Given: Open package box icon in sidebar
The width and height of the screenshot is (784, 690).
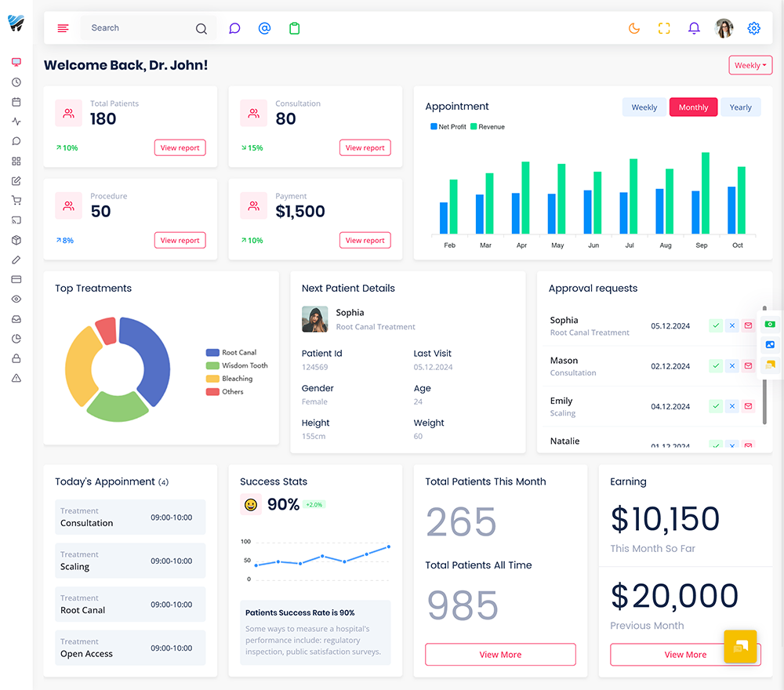Looking at the screenshot, I should [x=16, y=240].
